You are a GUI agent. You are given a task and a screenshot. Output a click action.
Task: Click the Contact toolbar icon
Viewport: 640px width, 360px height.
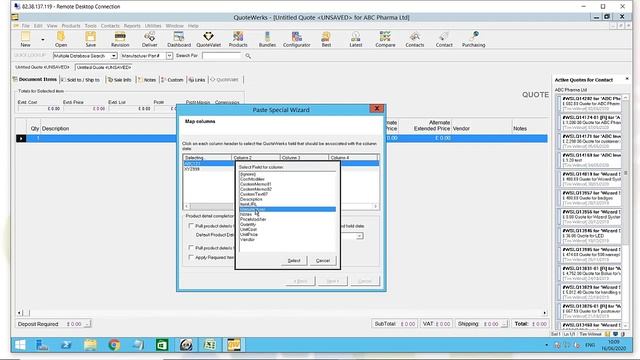pos(444,39)
